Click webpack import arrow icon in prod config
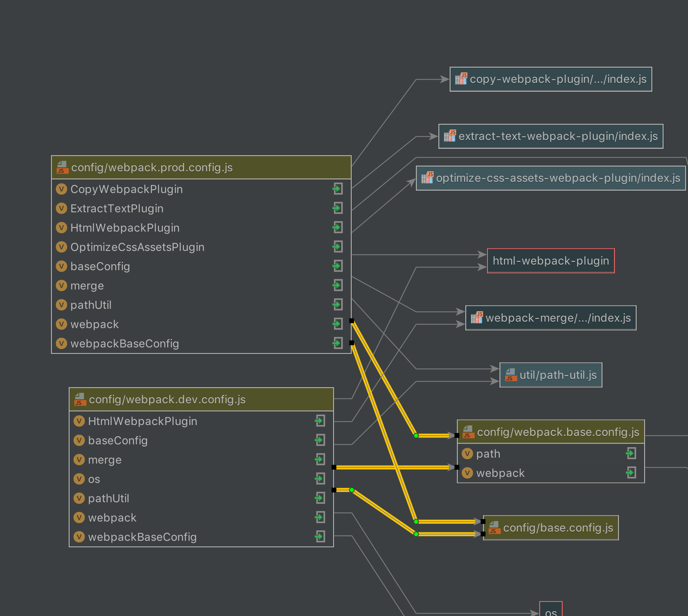This screenshot has height=616, width=688. [x=338, y=324]
